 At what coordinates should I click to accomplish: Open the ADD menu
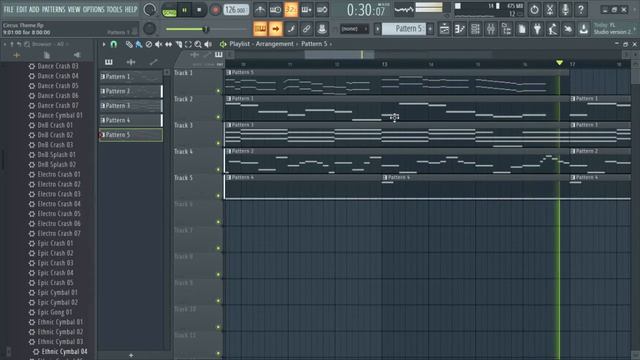[34, 9]
